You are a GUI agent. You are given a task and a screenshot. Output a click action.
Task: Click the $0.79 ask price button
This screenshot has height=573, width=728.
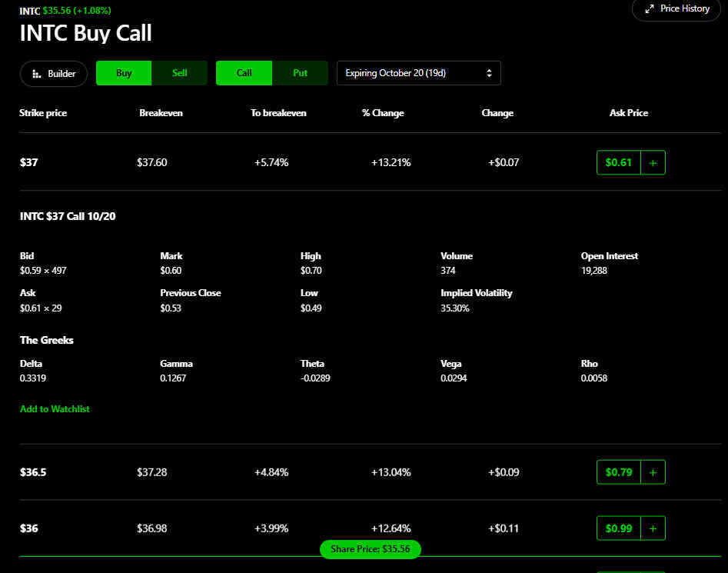[618, 472]
